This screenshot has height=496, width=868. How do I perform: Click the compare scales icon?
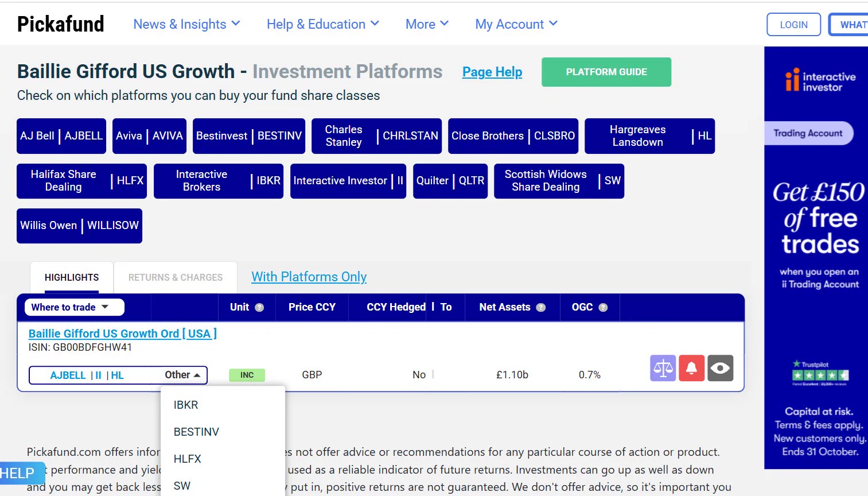[663, 368]
